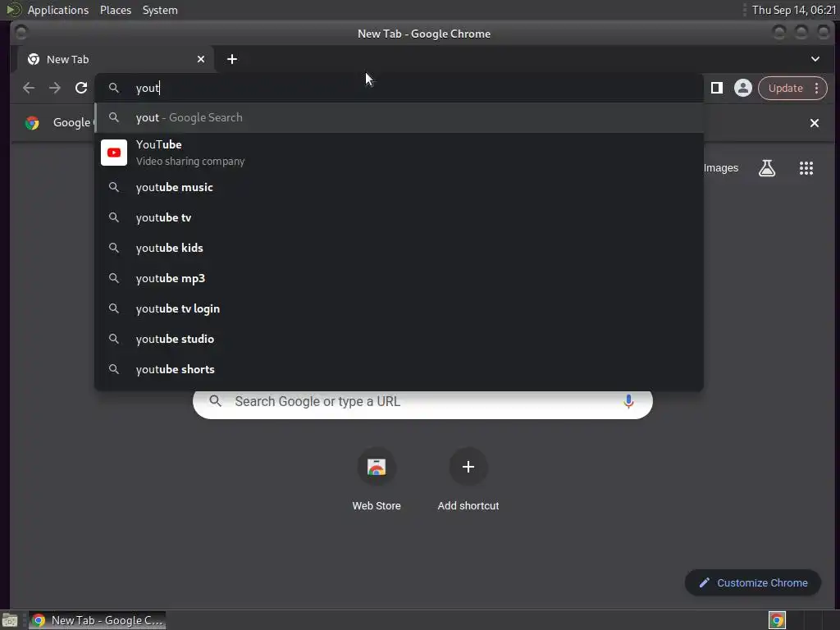Click the magnifier icon in the page search box

click(216, 401)
